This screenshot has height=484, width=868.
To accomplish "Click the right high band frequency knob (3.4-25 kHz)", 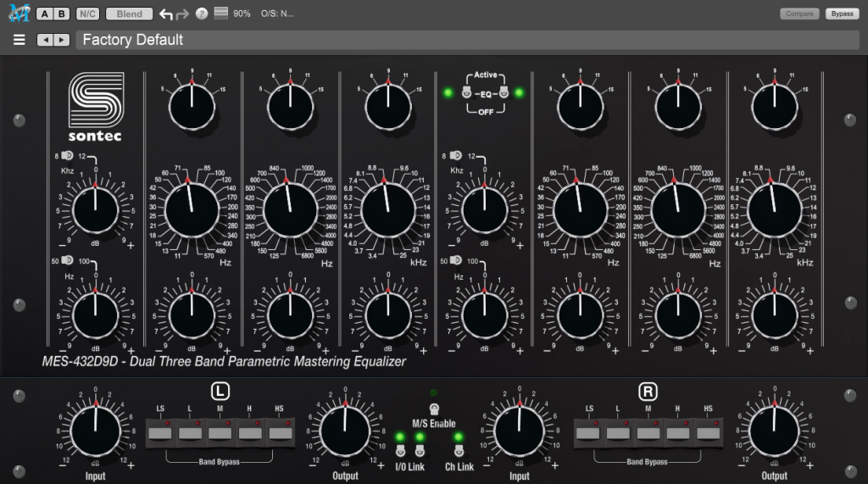I will [775, 211].
